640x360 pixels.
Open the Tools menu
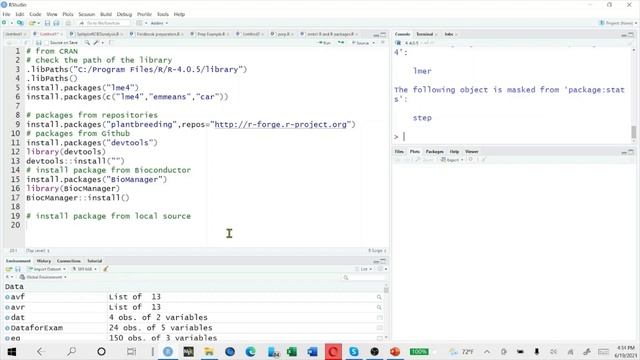(x=162, y=14)
